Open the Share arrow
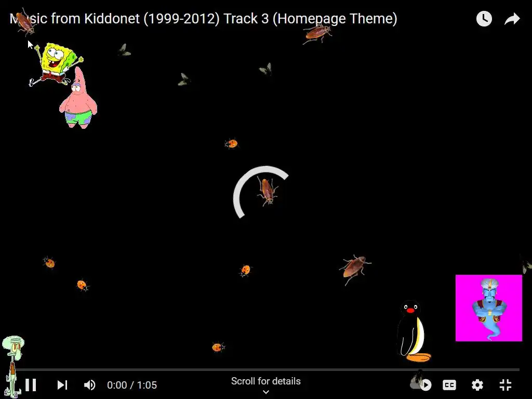The image size is (532, 399). tap(512, 19)
